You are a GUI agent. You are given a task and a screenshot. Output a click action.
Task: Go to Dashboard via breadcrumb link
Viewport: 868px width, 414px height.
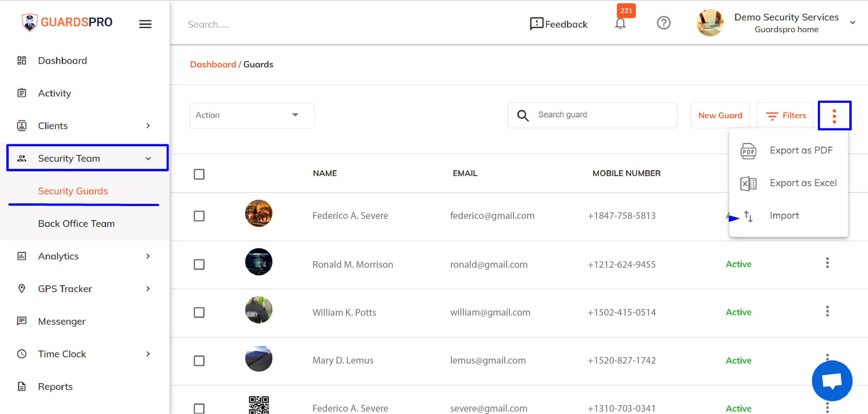point(213,64)
